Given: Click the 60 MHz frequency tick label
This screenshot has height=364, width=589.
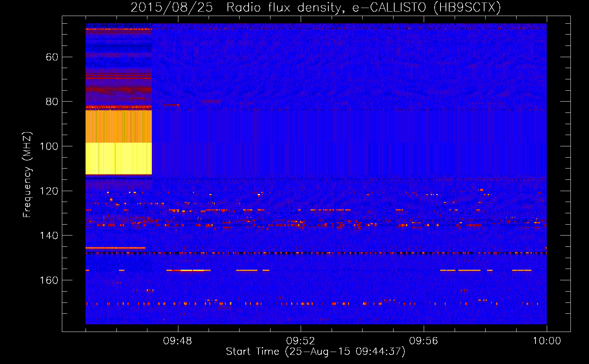Looking at the screenshot, I should point(52,57).
